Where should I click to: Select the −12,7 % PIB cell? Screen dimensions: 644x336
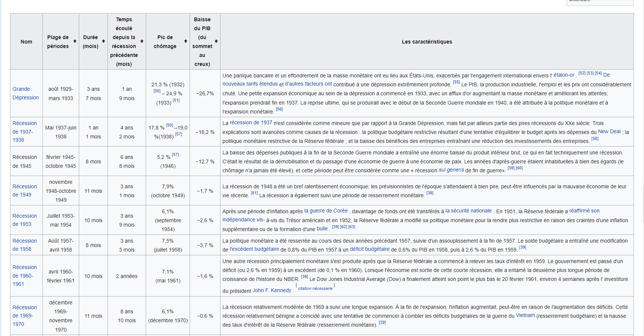coord(205,161)
